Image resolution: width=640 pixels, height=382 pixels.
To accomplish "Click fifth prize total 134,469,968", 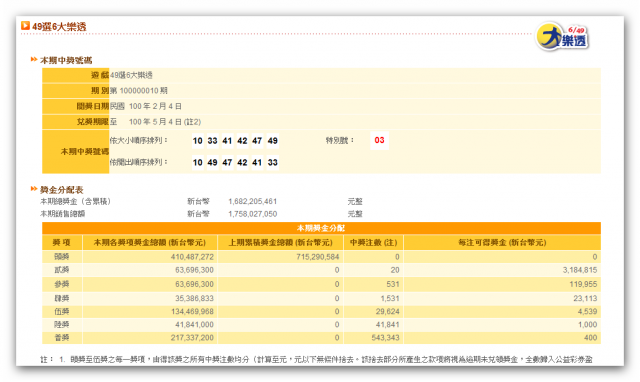I will pos(192,312).
